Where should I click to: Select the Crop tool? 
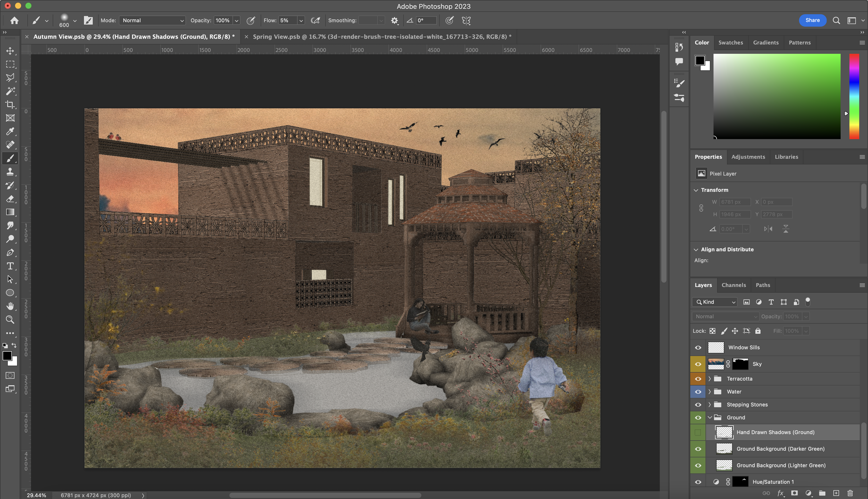pyautogui.click(x=10, y=105)
